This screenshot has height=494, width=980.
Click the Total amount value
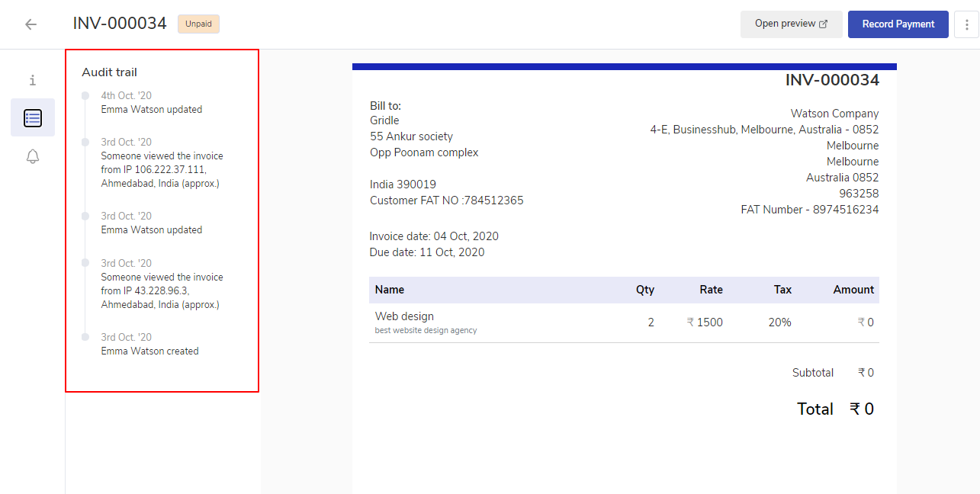862,409
